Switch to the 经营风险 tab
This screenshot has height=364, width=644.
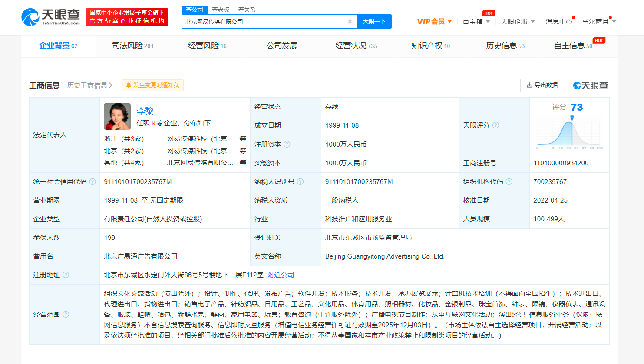(207, 46)
